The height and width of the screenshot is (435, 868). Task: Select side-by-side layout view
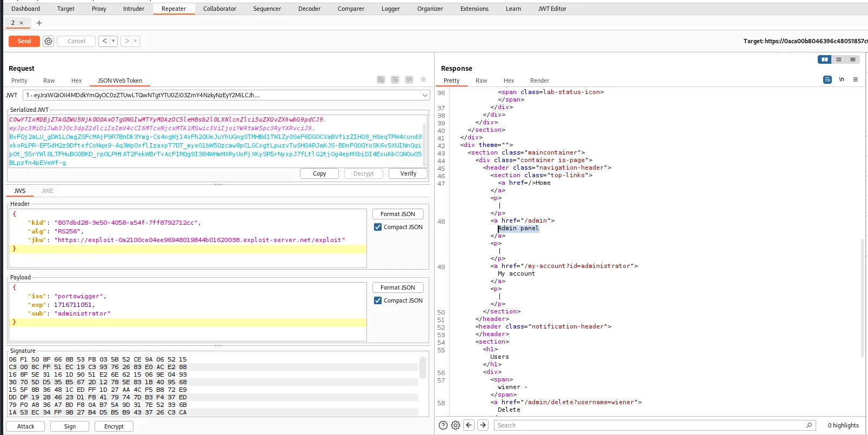pyautogui.click(x=824, y=59)
